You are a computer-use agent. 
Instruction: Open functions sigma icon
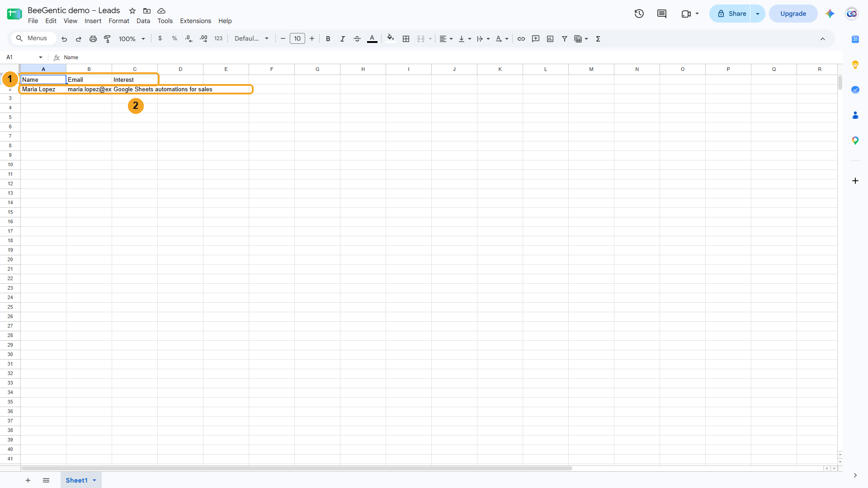(598, 39)
